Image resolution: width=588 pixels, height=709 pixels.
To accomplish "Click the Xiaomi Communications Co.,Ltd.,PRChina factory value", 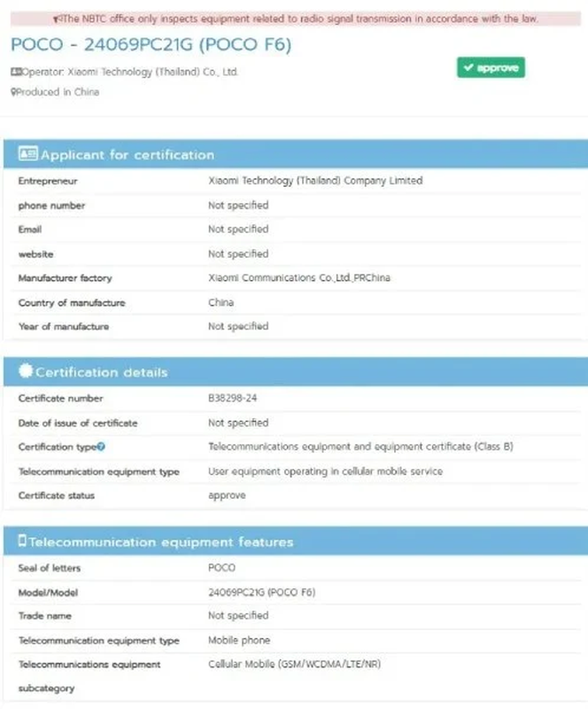I will (x=298, y=278).
